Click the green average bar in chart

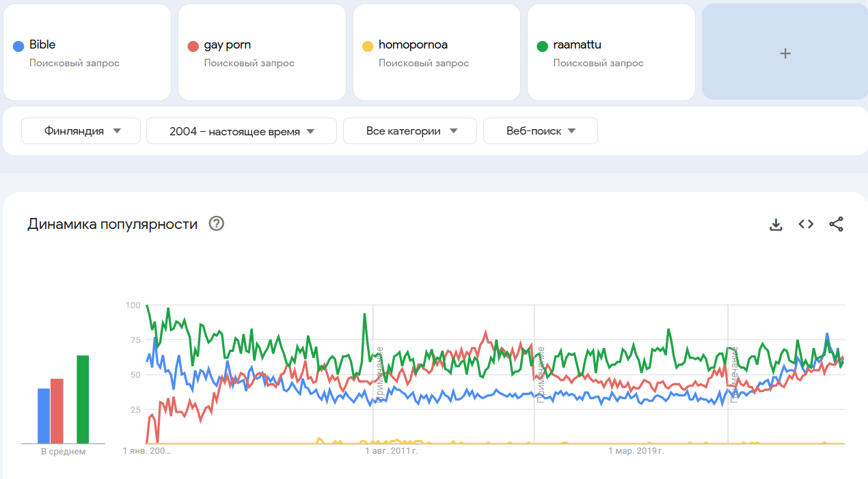point(83,400)
